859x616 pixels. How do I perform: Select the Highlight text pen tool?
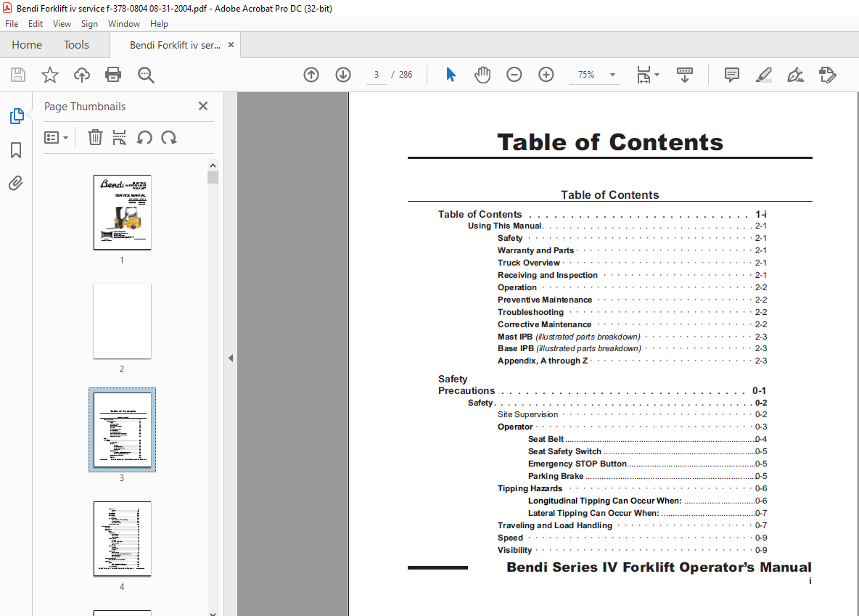pyautogui.click(x=764, y=75)
